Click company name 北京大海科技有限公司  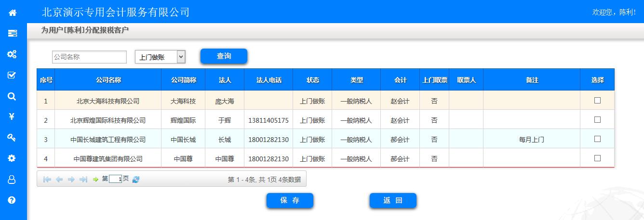click(x=108, y=101)
